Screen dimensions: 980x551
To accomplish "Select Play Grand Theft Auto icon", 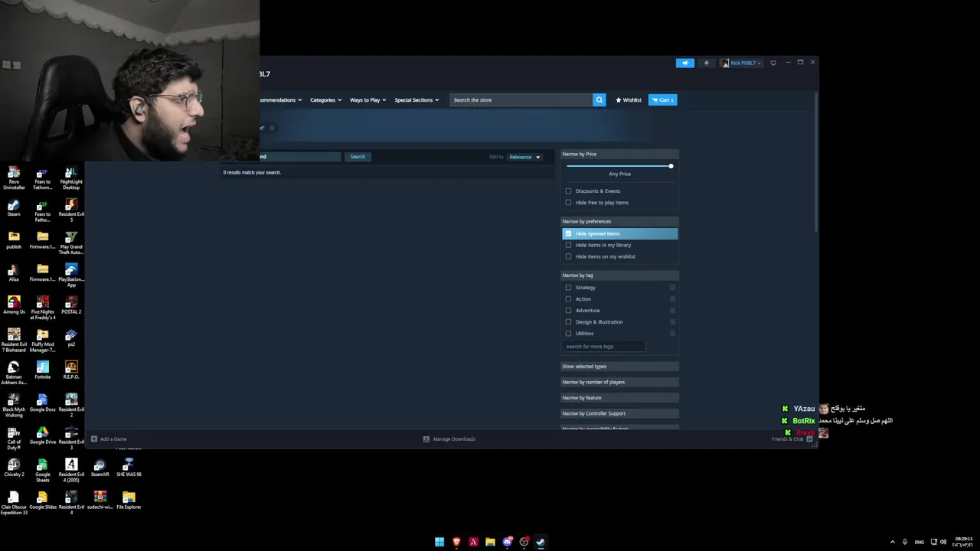I will click(x=71, y=243).
